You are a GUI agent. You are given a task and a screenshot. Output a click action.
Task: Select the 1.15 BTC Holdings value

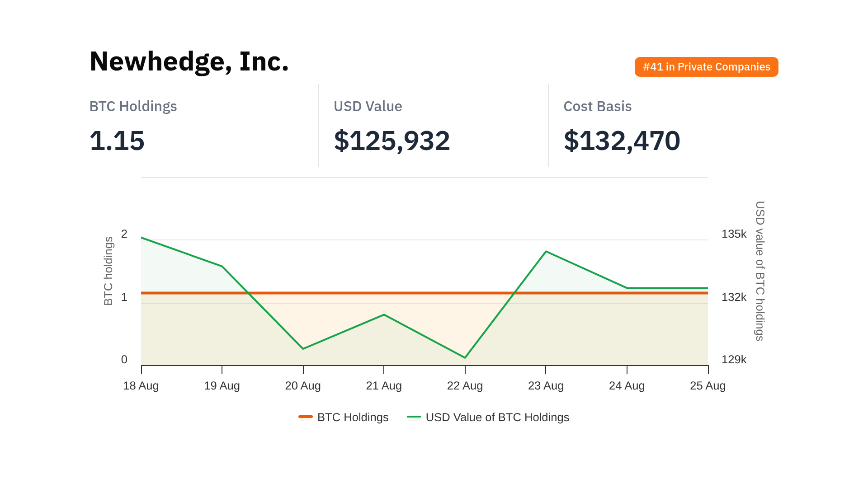(117, 141)
